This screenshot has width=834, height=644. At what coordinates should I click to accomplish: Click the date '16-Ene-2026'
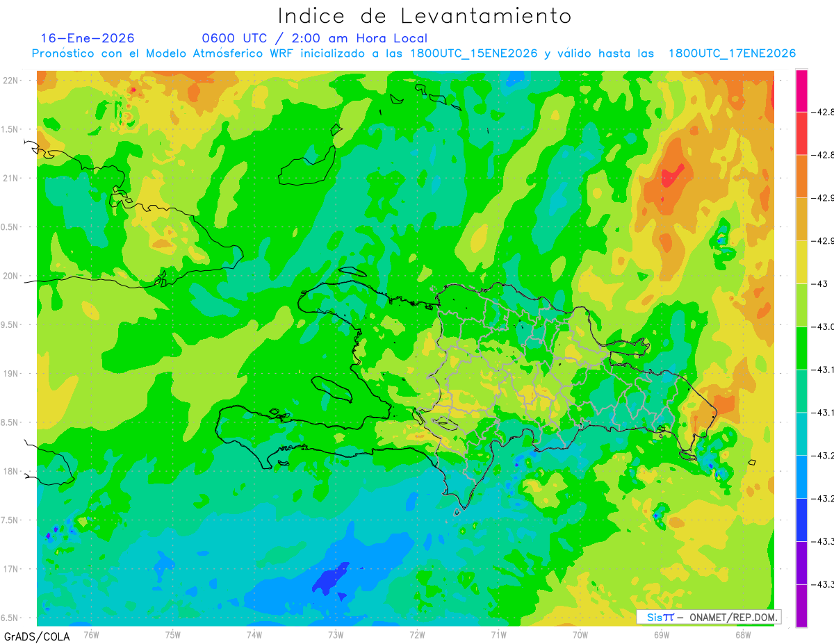(88, 39)
